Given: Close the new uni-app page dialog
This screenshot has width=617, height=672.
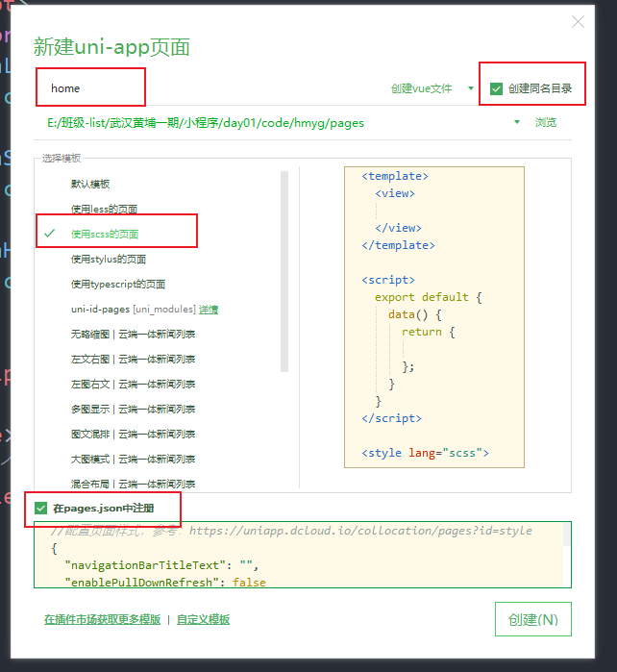Looking at the screenshot, I should [578, 22].
